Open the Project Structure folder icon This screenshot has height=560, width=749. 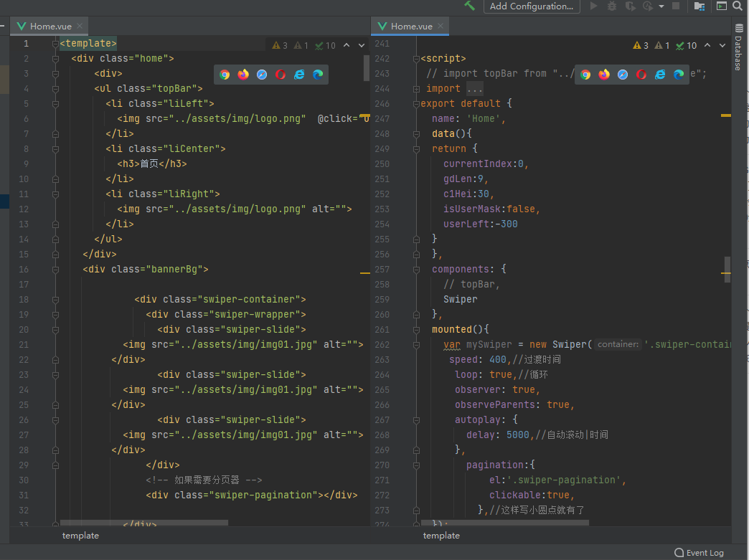(699, 6)
